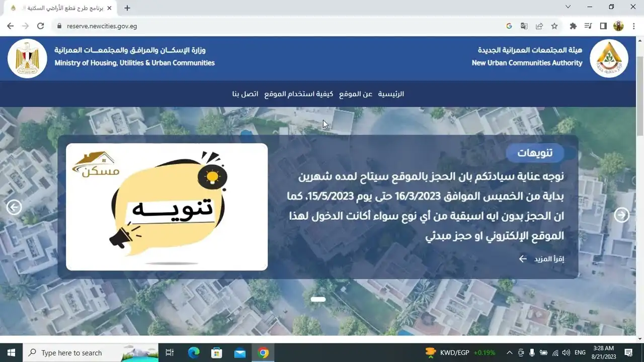Open the media controls playlist icon
Screen dimensions: 644x362
pyautogui.click(x=588, y=26)
